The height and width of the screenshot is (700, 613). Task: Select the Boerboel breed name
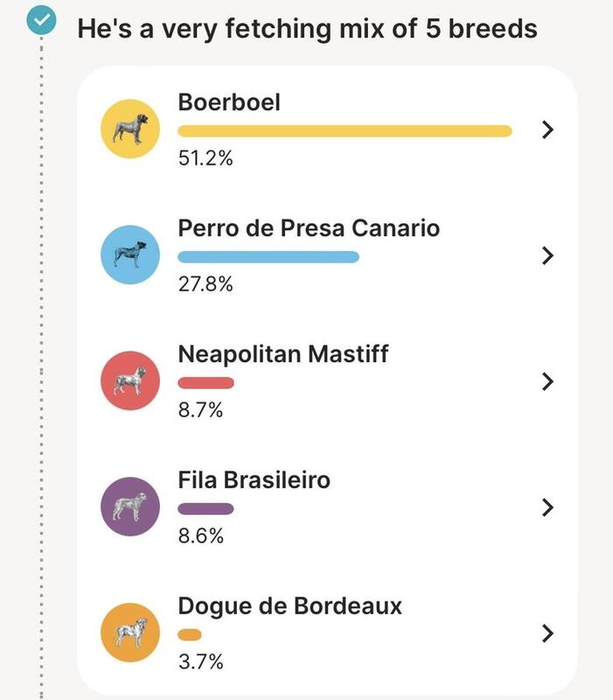pyautogui.click(x=229, y=102)
